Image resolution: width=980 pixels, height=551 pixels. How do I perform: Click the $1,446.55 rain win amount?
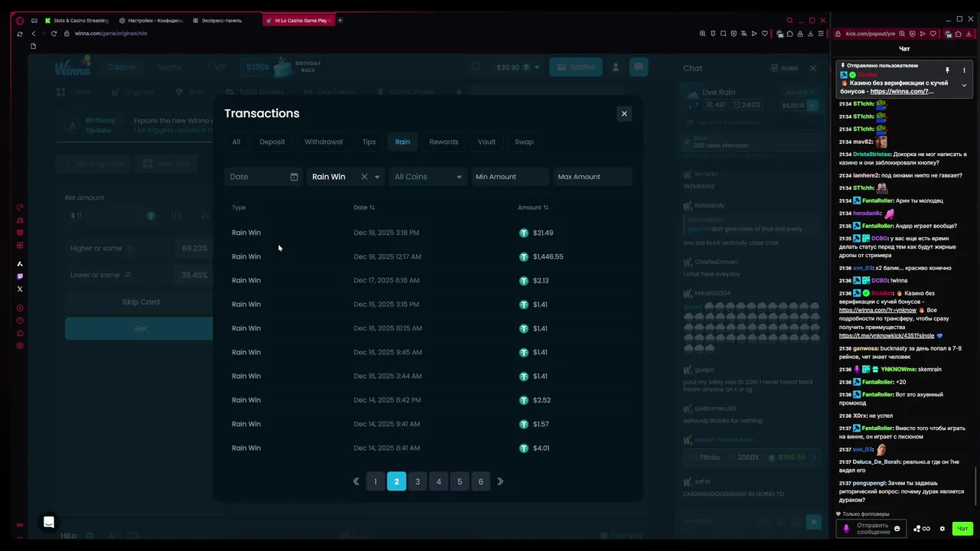[548, 256]
